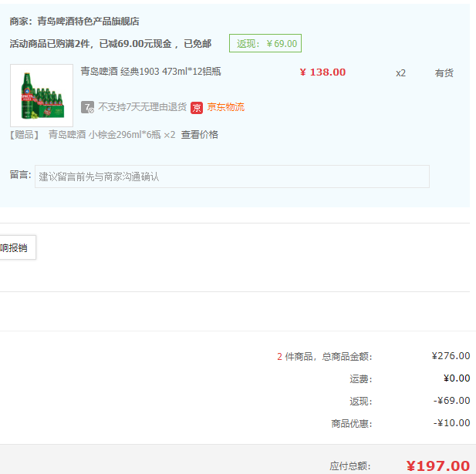Click the 应付总额 label

point(350,466)
